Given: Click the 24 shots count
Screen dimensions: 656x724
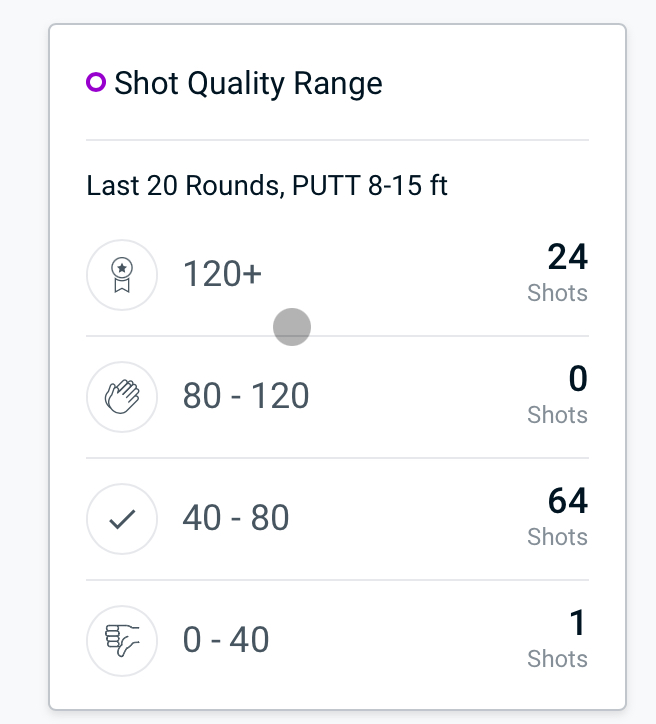Looking at the screenshot, I should click(x=567, y=257).
